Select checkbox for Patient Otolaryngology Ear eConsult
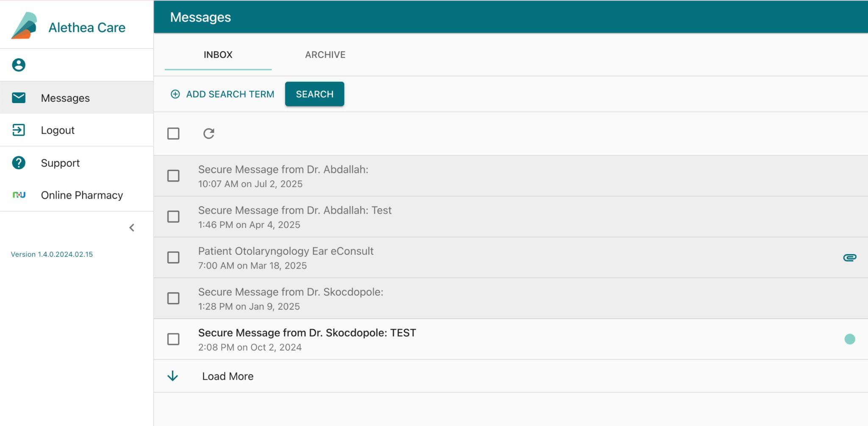 tap(173, 258)
